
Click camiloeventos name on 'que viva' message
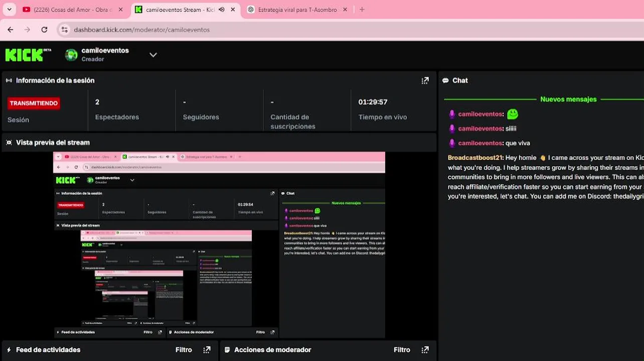coord(480,143)
